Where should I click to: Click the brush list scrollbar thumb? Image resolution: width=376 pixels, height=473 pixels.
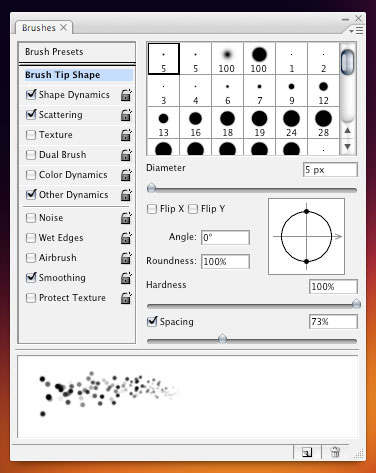(348, 62)
